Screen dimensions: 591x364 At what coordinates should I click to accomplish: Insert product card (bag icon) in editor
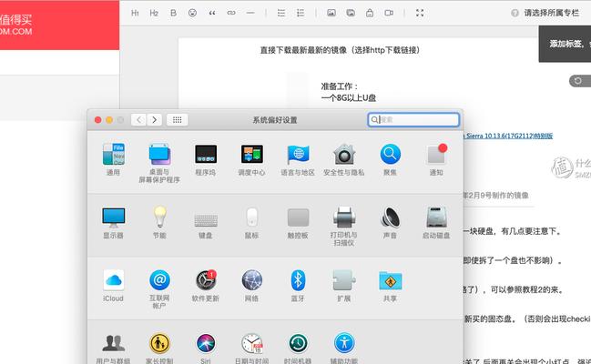[x=370, y=13]
